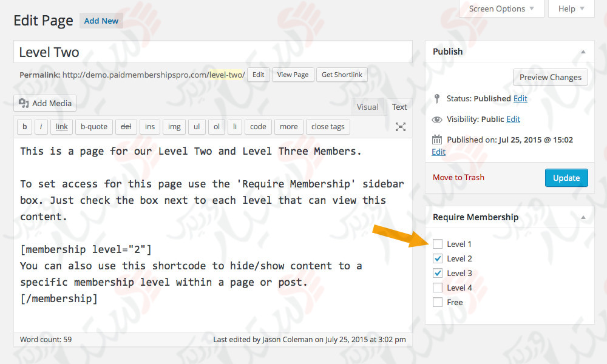This screenshot has height=364, width=607.
Task: Click Preview Changes
Action: 550,77
